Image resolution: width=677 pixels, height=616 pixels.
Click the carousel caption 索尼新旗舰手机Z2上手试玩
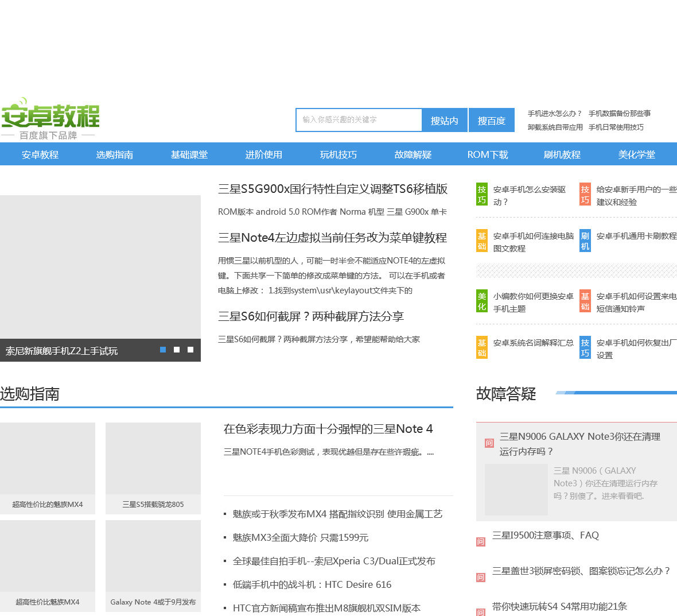coord(62,351)
